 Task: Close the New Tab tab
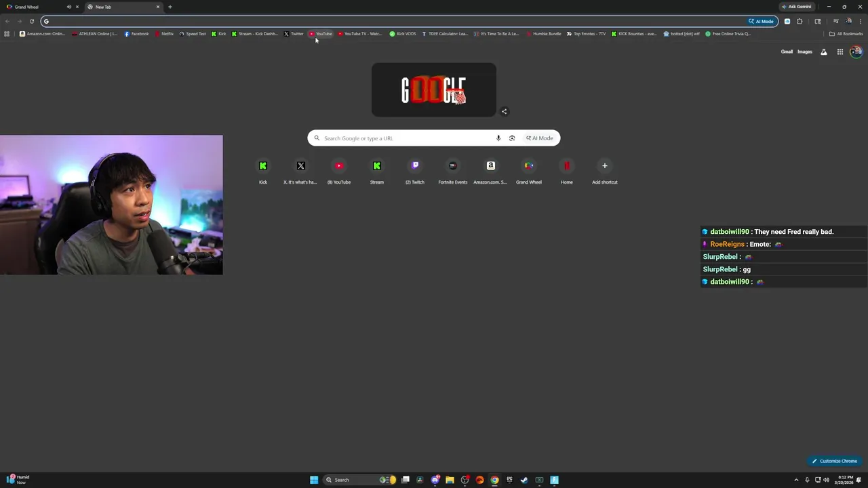pos(158,7)
